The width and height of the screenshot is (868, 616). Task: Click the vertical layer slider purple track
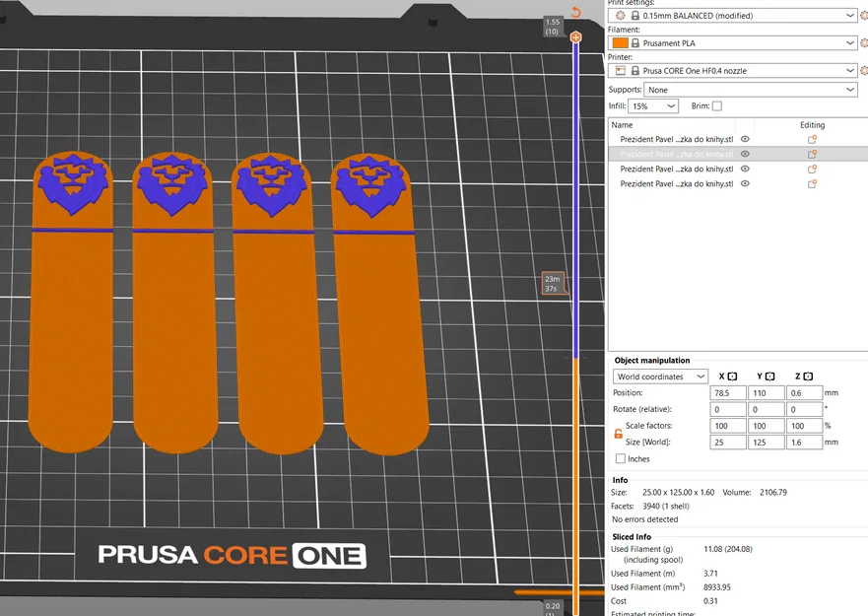point(575,199)
